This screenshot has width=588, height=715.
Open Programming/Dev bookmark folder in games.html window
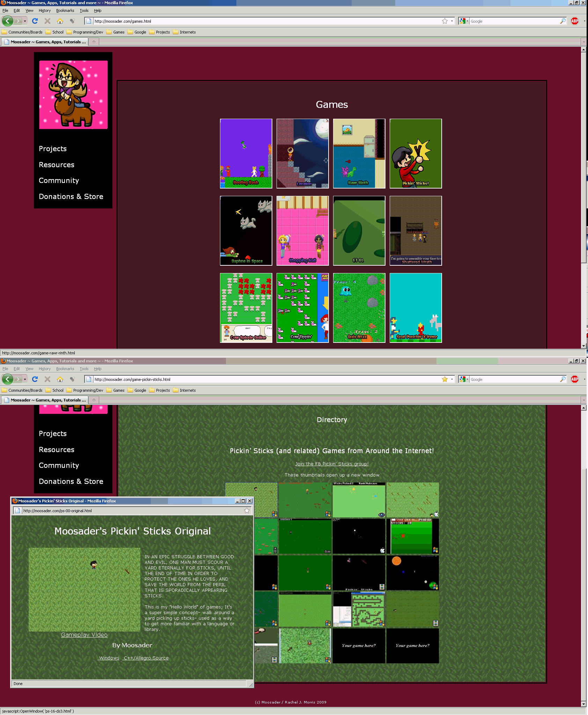84,32
